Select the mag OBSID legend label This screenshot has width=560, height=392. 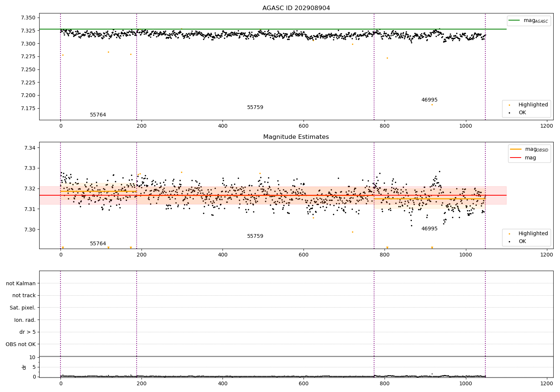536,149
